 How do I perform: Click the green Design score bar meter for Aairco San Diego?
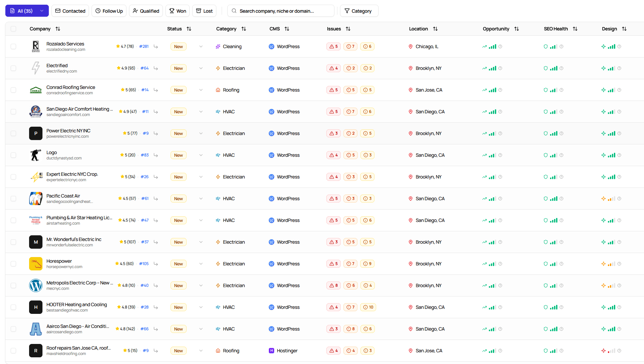pos(612,329)
